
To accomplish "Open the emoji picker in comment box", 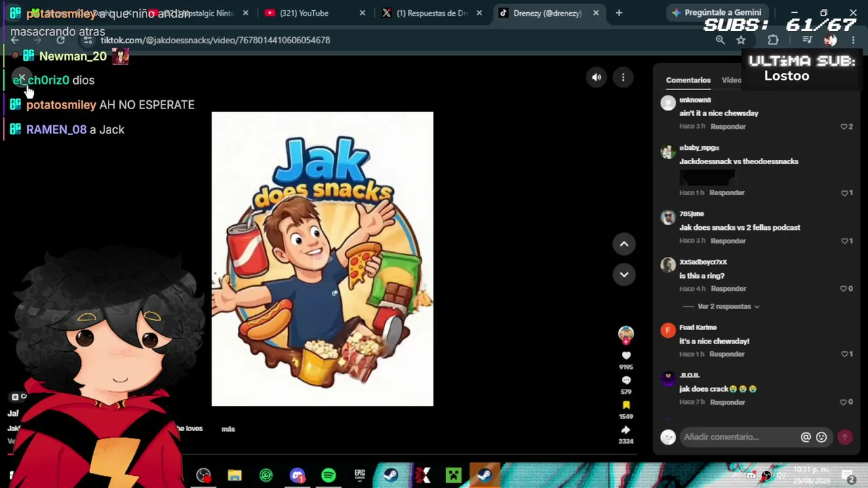I will [x=821, y=437].
